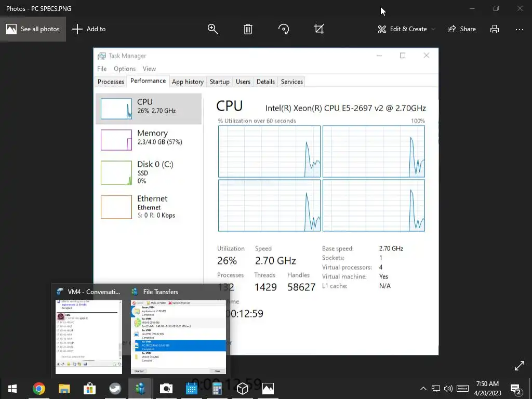The width and height of the screenshot is (532, 399).
Task: Click the Disk 0 (C:) sidebar entry
Action: (149, 173)
